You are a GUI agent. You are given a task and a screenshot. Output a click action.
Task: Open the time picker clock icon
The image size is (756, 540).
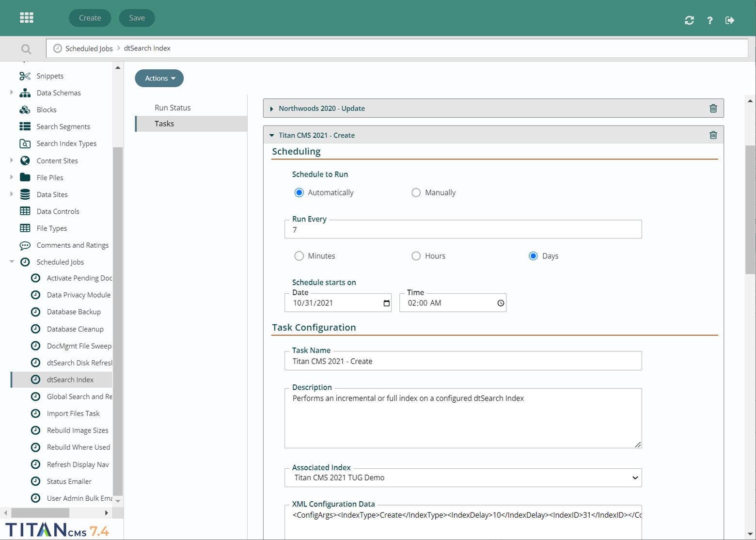pos(501,303)
